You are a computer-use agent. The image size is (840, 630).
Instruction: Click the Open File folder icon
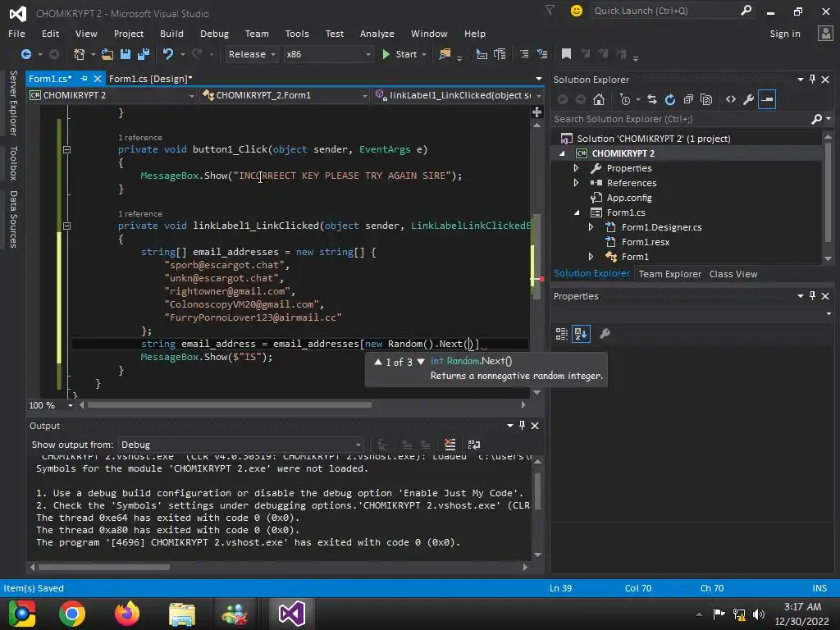(x=107, y=54)
